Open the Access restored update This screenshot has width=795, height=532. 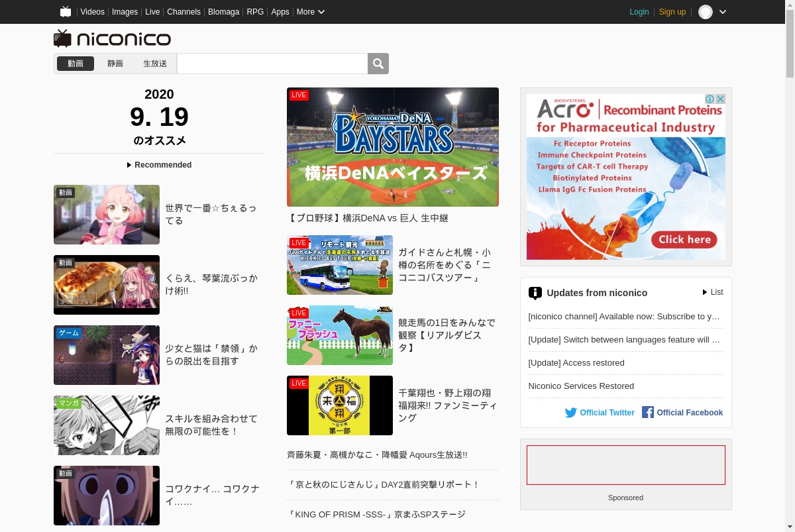coord(576,363)
